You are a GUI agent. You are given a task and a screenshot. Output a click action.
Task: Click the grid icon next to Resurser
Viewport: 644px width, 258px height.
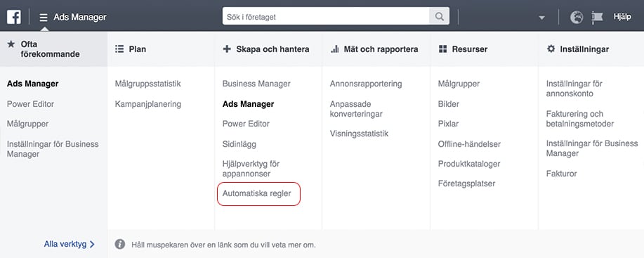click(x=442, y=49)
